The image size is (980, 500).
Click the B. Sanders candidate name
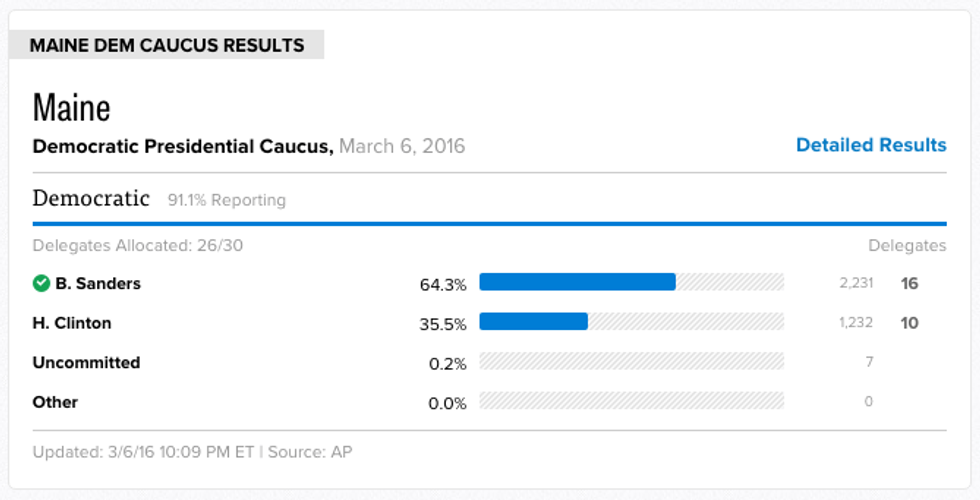pos(98,283)
